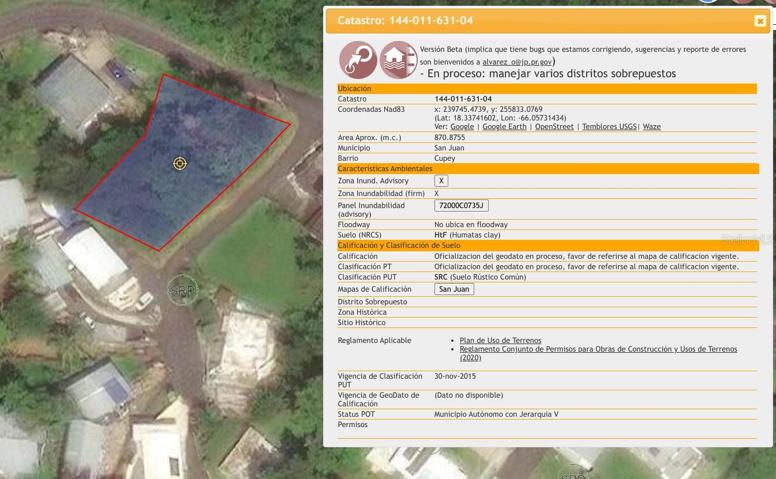Click the Calificación y Clasificación de Suelo header

548,245
